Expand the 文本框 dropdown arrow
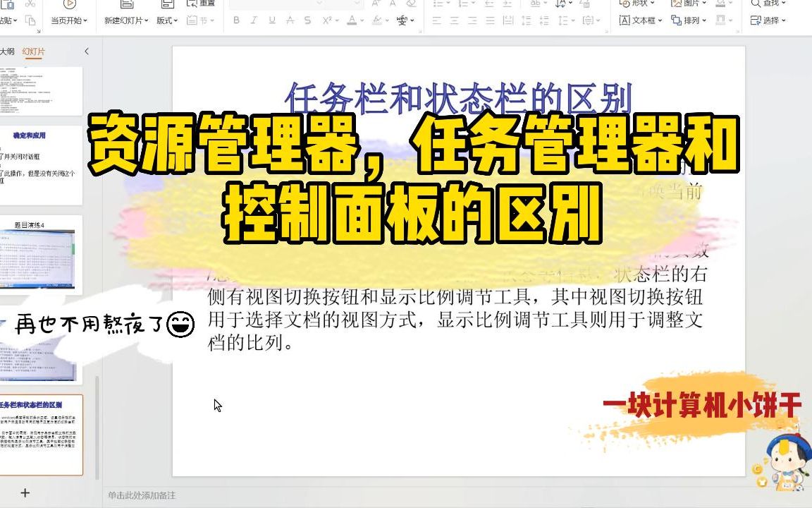Image resolution: width=812 pixels, height=508 pixels. point(660,21)
